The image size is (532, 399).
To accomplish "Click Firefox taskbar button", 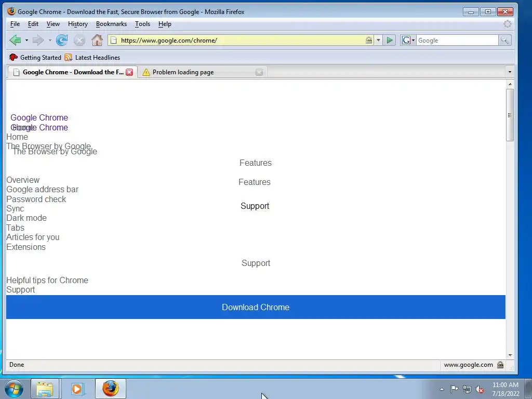I will coord(111,389).
